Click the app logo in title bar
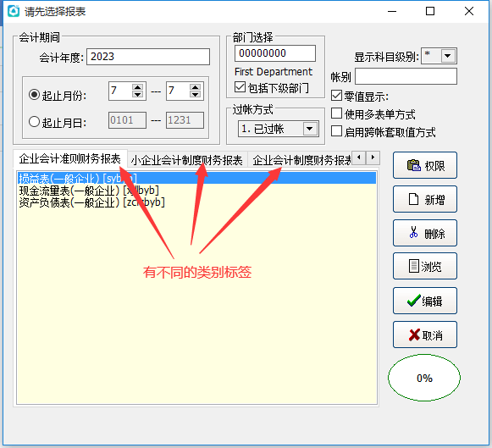 point(14,11)
